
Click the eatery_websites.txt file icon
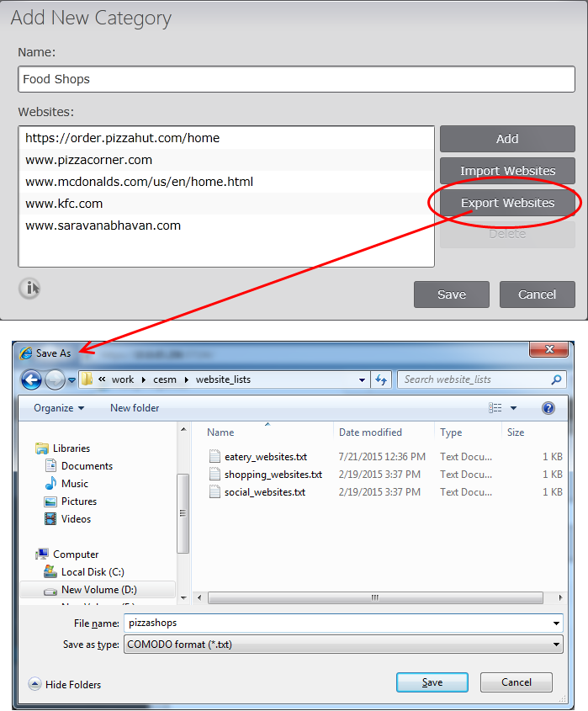tap(215, 456)
